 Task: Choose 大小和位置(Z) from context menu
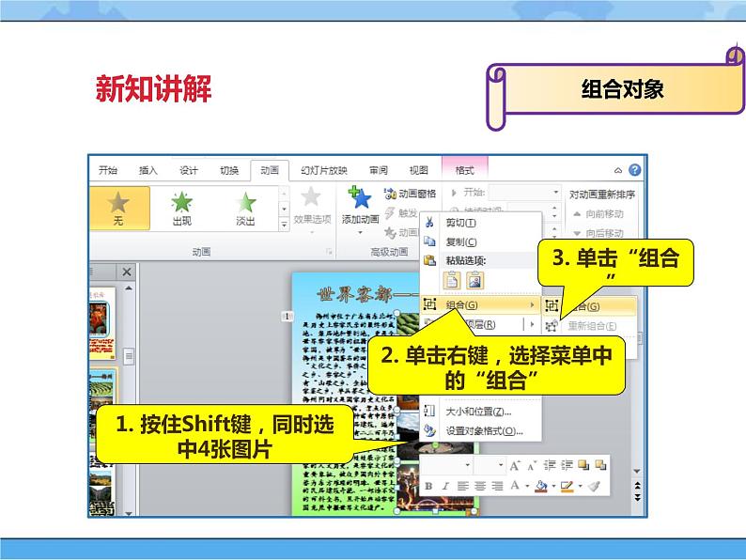point(478,412)
